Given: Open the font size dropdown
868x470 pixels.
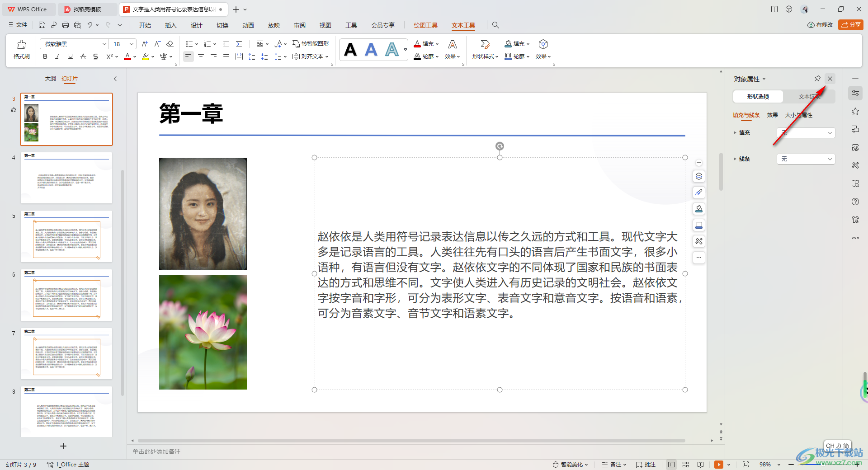Looking at the screenshot, I should 132,44.
